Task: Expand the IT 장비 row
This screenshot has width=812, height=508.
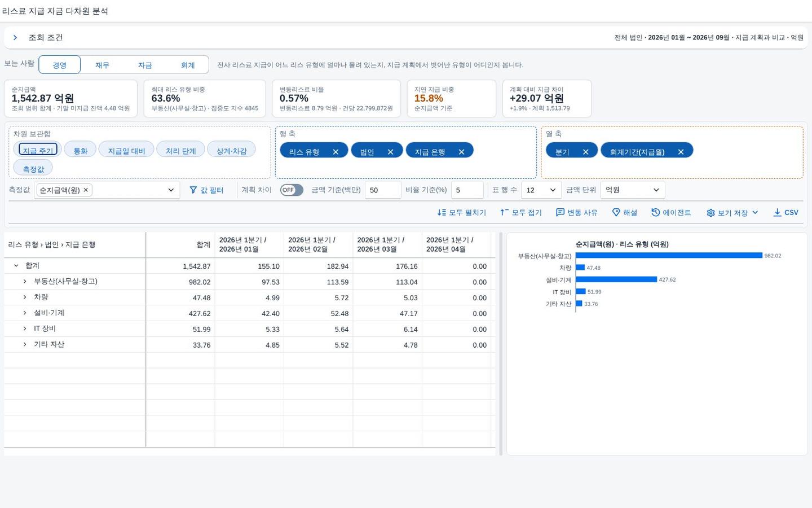Action: (25, 329)
